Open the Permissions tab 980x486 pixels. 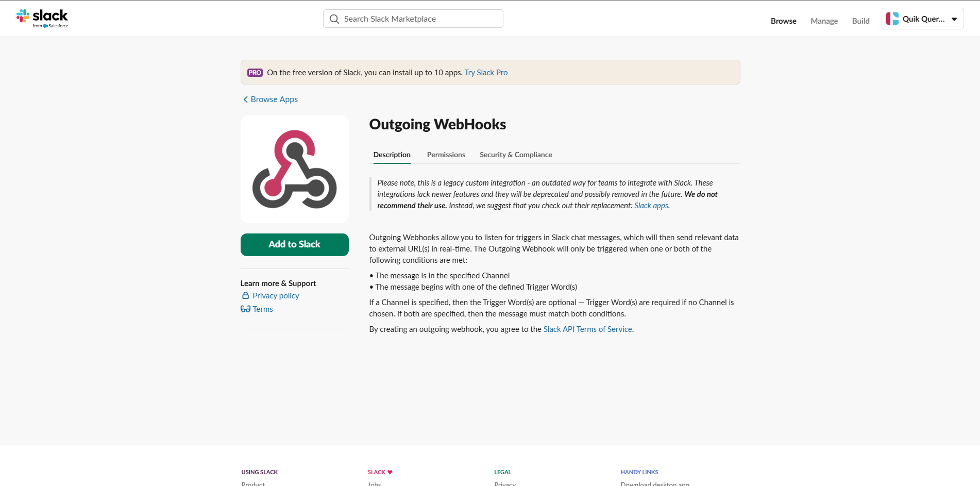(446, 155)
